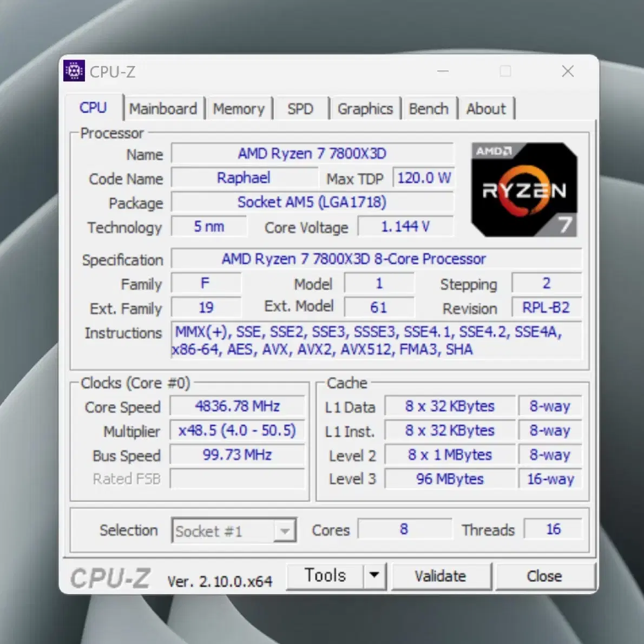Image resolution: width=644 pixels, height=644 pixels.
Task: Open the About tab
Action: pos(486,109)
